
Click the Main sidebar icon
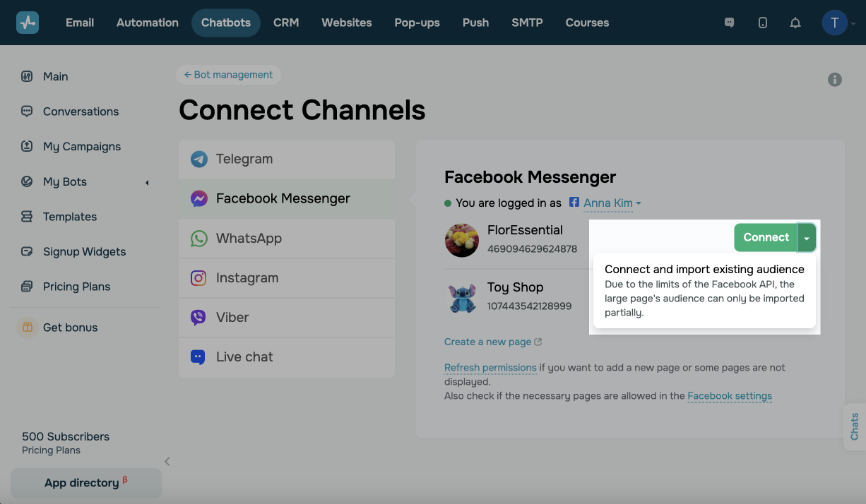pos(27,76)
